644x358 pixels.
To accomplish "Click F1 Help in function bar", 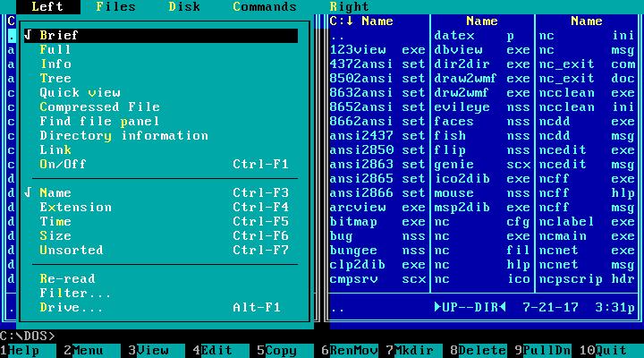I will pyautogui.click(x=28, y=351).
